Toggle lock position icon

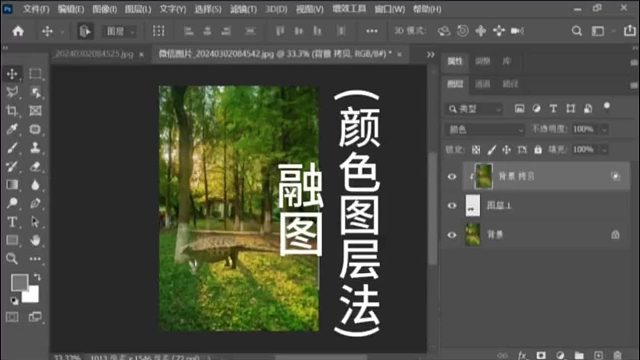point(507,150)
